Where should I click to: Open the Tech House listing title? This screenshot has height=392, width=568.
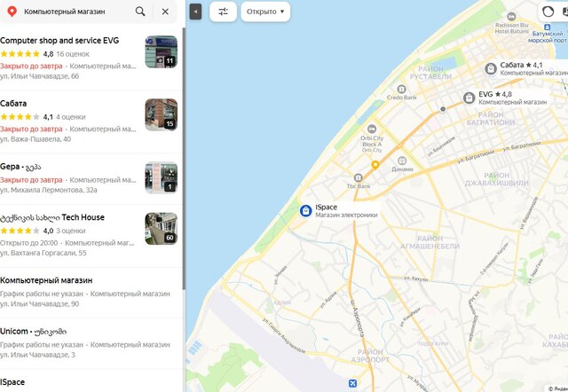[52, 217]
